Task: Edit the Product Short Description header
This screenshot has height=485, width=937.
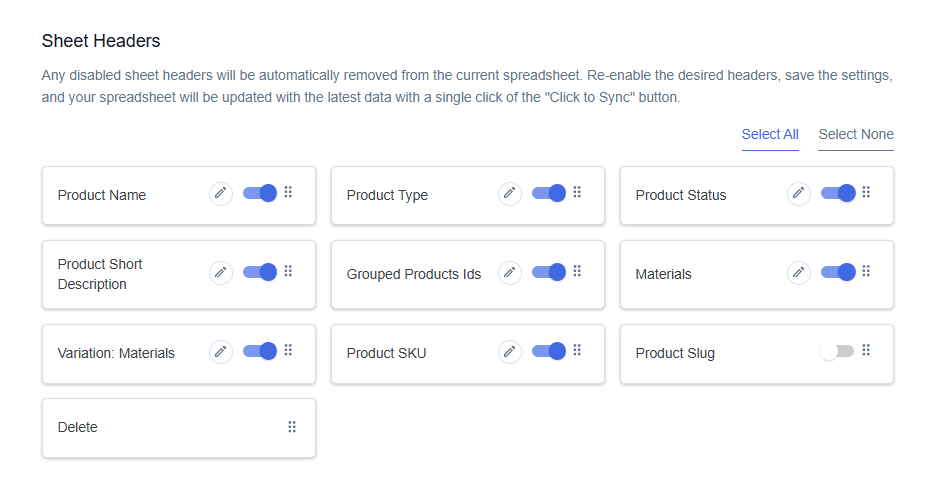Action: click(221, 273)
